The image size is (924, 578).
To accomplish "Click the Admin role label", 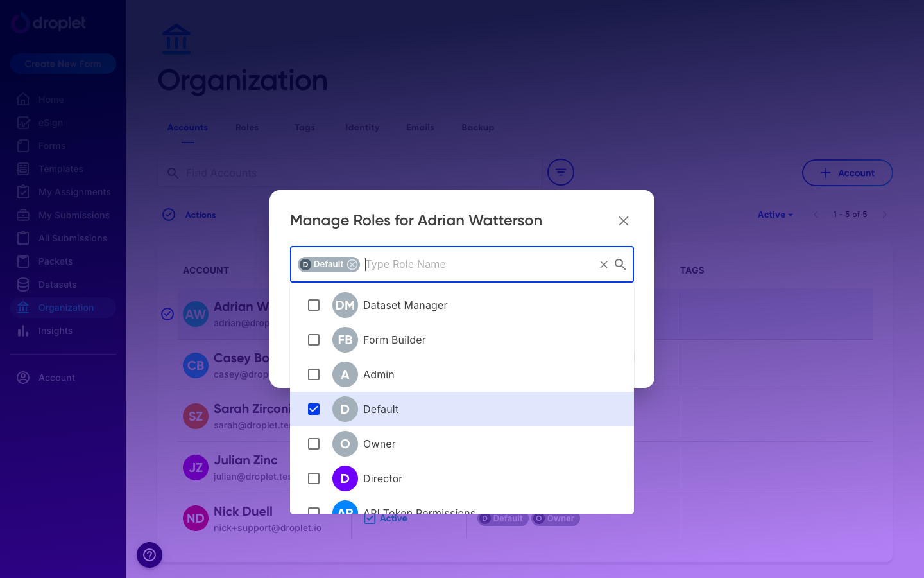I will click(x=379, y=374).
